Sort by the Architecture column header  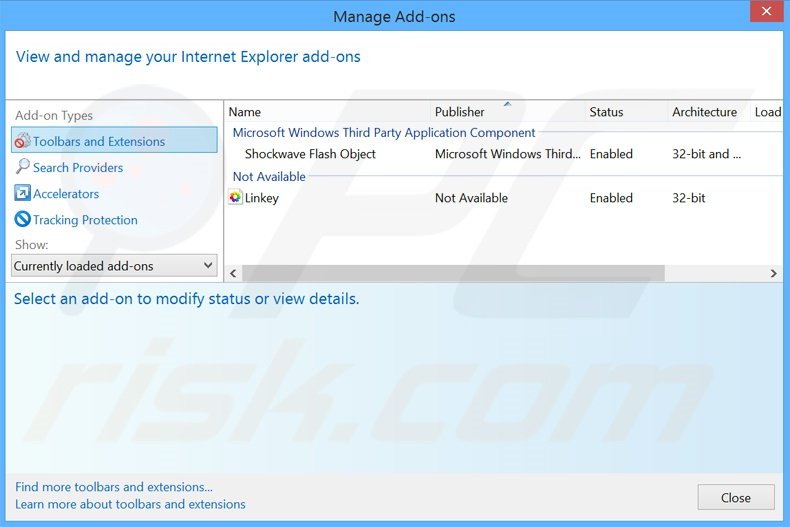(x=704, y=112)
